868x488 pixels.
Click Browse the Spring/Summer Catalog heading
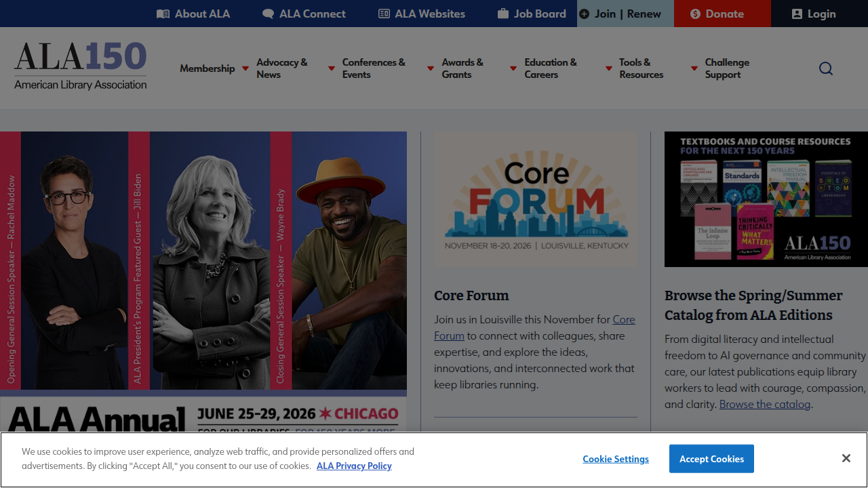click(x=753, y=305)
